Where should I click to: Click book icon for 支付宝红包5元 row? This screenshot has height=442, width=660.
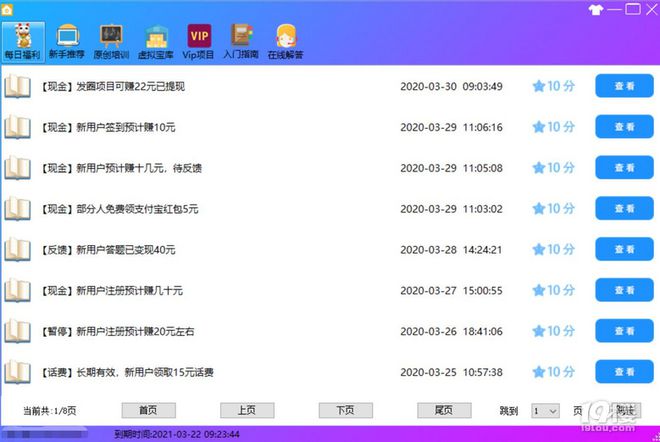(x=17, y=209)
